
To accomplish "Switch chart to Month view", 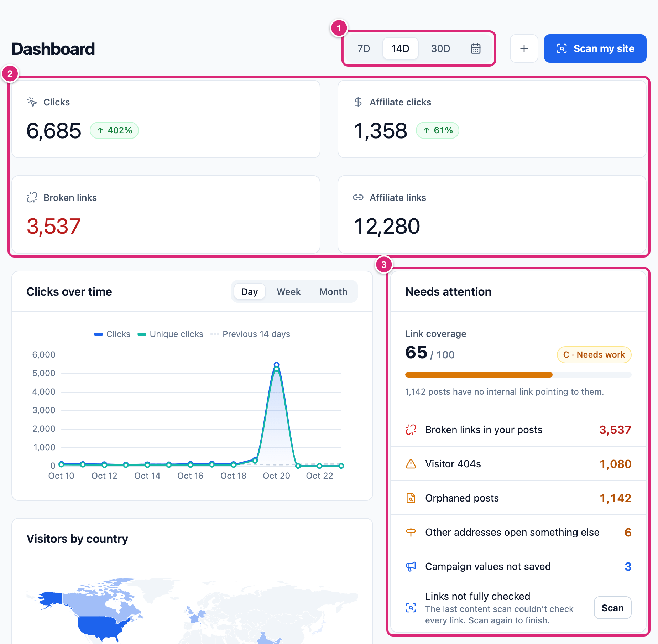I will tap(333, 291).
